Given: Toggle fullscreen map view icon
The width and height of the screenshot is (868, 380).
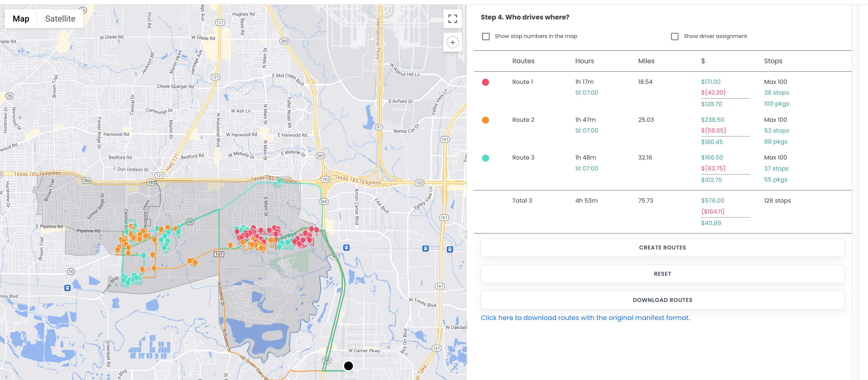Looking at the screenshot, I should pyautogui.click(x=453, y=19).
